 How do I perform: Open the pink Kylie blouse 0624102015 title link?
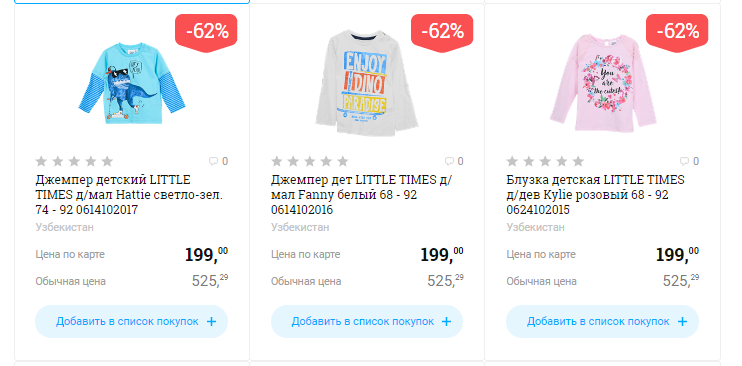tap(596, 195)
